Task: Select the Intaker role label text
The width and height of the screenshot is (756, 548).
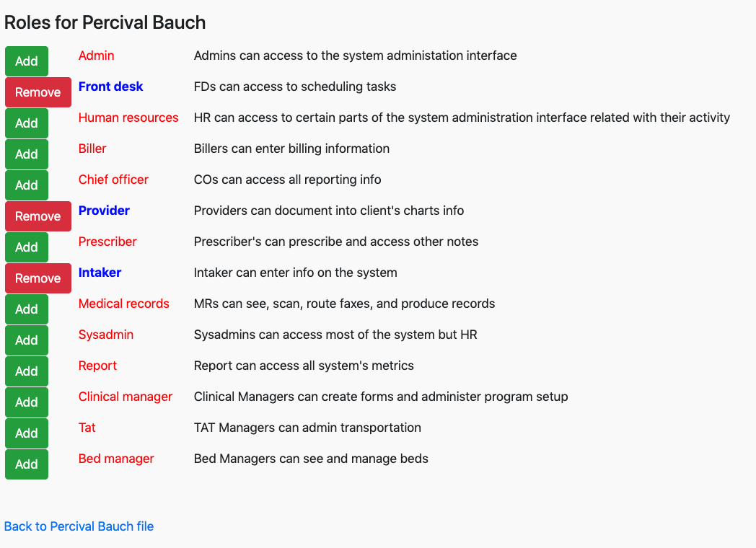Action: tap(100, 273)
